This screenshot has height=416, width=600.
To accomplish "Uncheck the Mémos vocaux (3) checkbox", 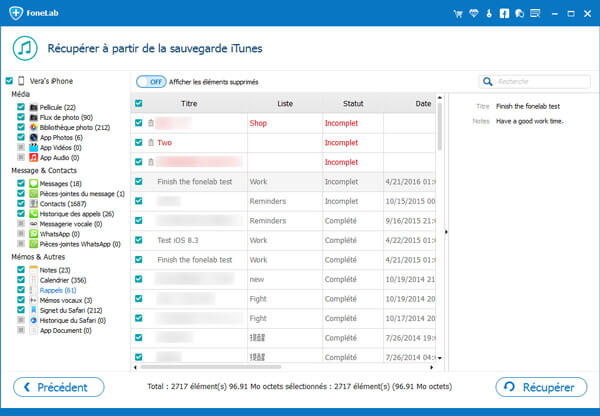I will pyautogui.click(x=21, y=300).
